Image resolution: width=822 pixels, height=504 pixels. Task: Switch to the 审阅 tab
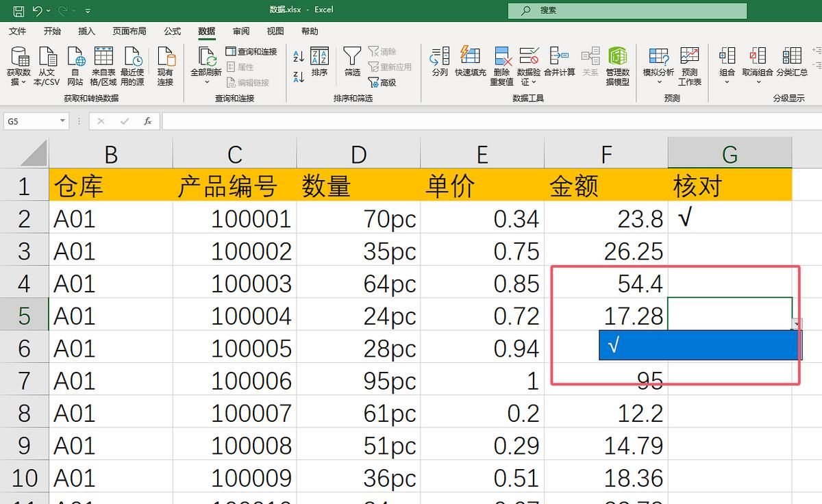tap(241, 32)
